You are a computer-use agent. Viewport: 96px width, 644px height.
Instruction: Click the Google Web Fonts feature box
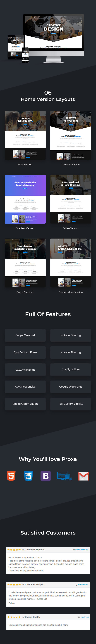point(71,387)
